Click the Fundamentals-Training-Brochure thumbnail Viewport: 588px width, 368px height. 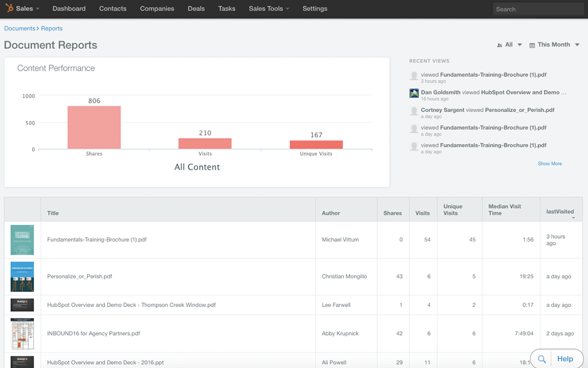[22, 240]
